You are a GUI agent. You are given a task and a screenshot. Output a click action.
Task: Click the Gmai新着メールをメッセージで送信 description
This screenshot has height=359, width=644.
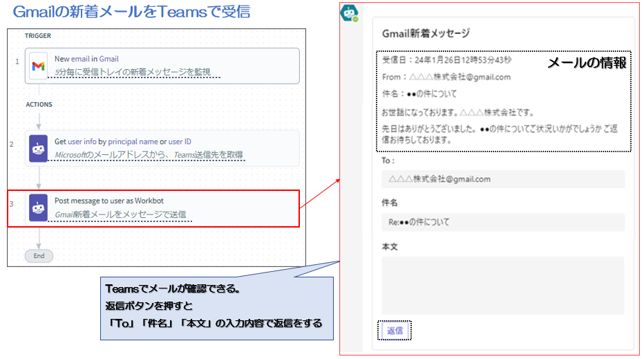(120, 214)
